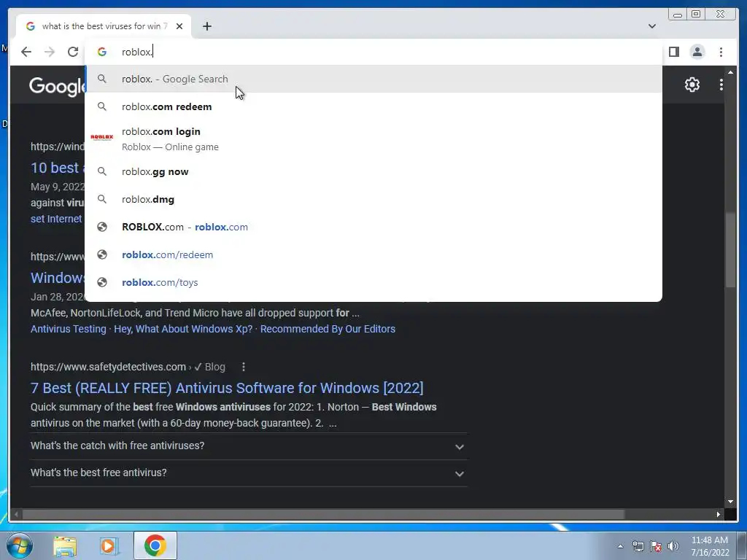Screen dimensions: 747x560
Task: Open the 'set Internet' sitelink
Action: [x=56, y=219]
